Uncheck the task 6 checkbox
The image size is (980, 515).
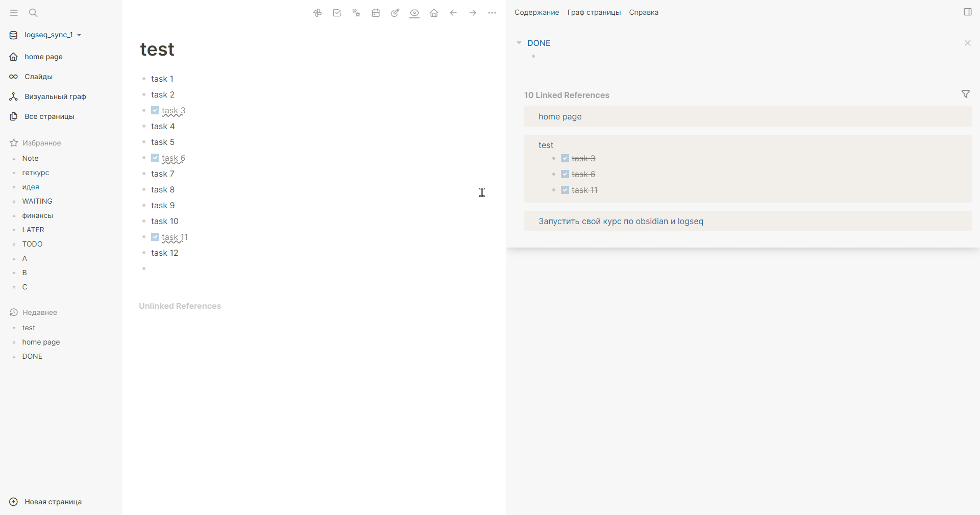[x=155, y=158]
